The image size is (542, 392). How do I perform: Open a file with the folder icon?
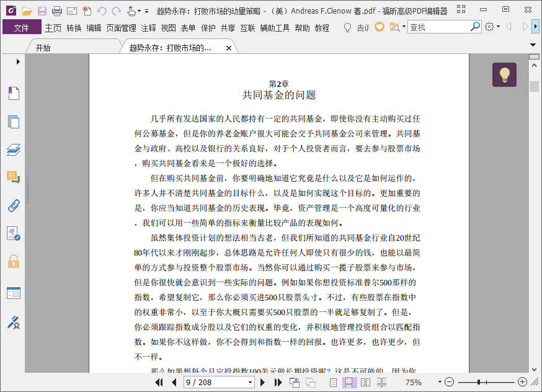27,11
